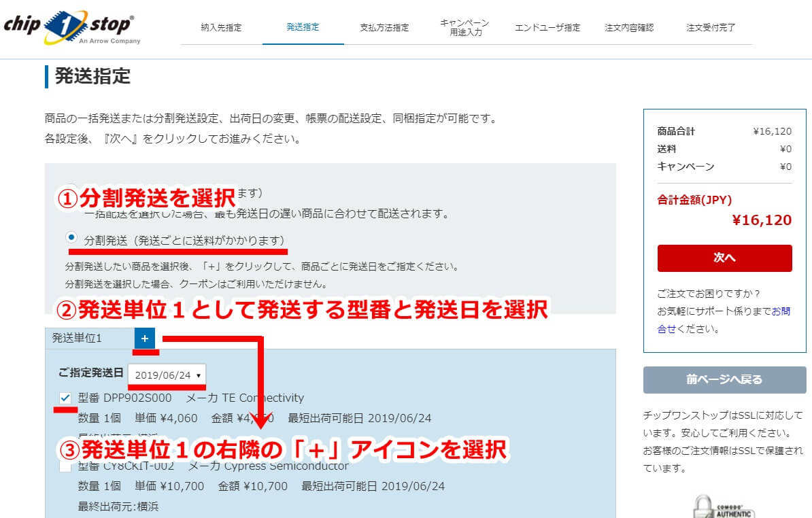Viewport: 812px width, 518px height.
Task: Open the エンドユーザ指定 step tab
Action: point(547,28)
